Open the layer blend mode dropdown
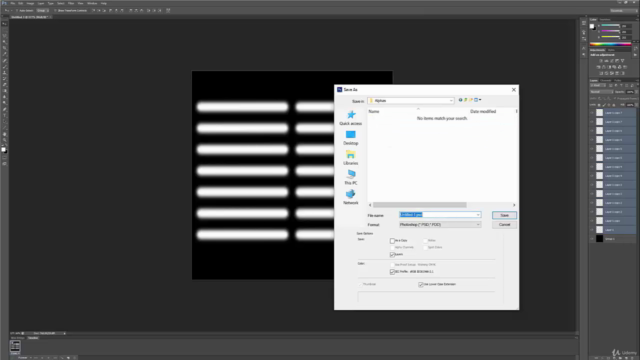Screen dimensions: 640x360 click(602, 92)
